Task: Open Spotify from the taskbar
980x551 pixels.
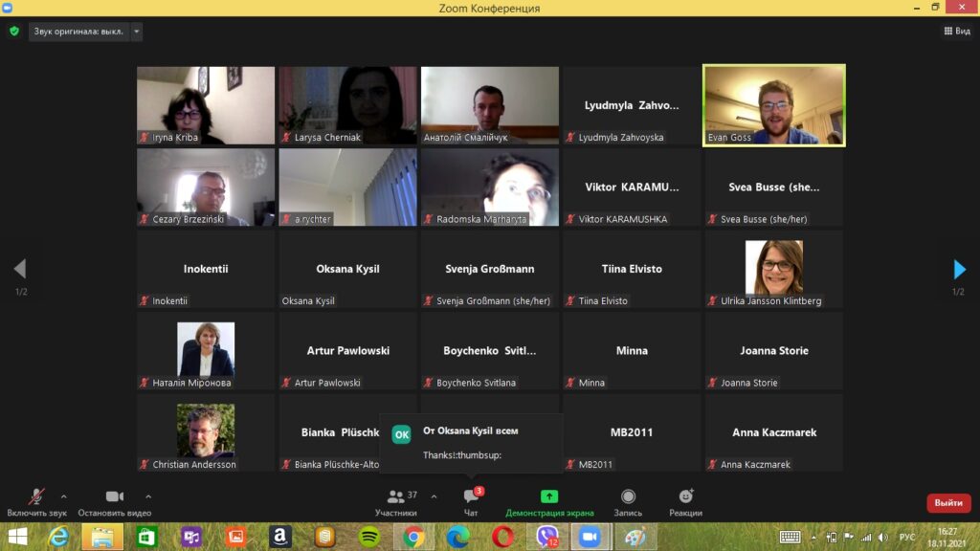Action: click(x=368, y=538)
